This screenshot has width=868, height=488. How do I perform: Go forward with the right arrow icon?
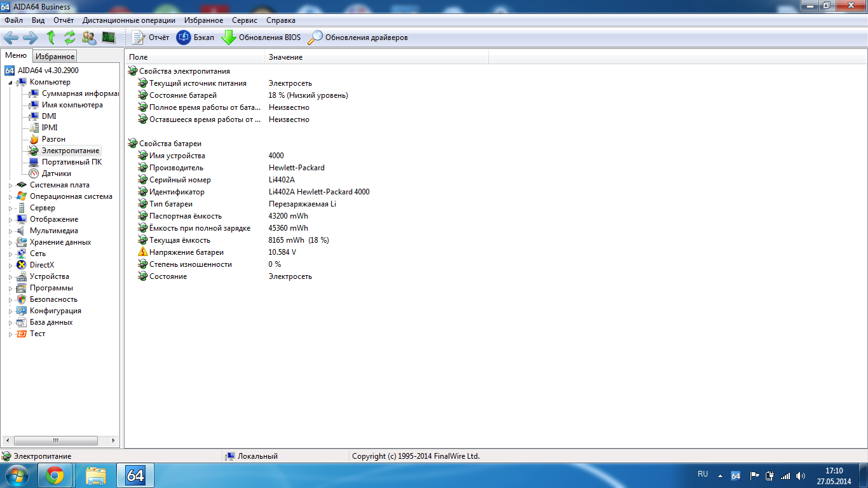[x=30, y=37]
